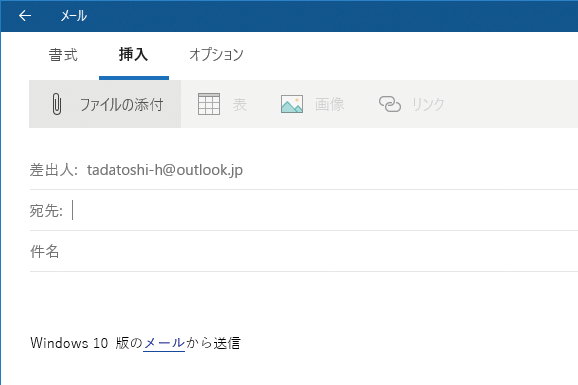
Task: Click the sender address tadatoshi-h@outlook.jp
Action: (x=165, y=170)
